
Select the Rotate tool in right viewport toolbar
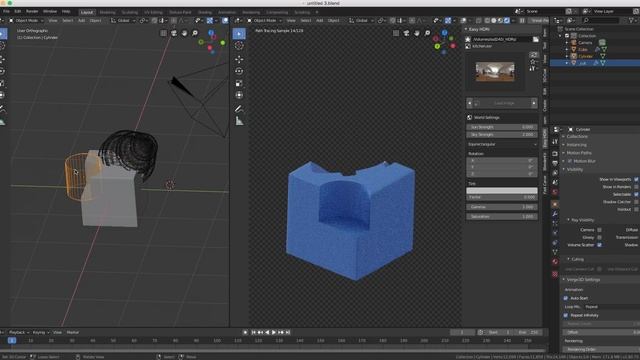[x=239, y=71]
